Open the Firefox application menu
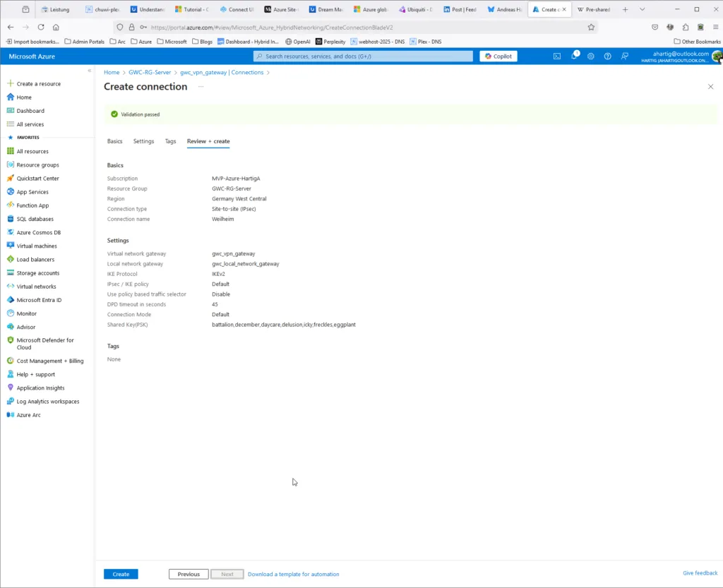The width and height of the screenshot is (723, 588). pyautogui.click(x=715, y=27)
